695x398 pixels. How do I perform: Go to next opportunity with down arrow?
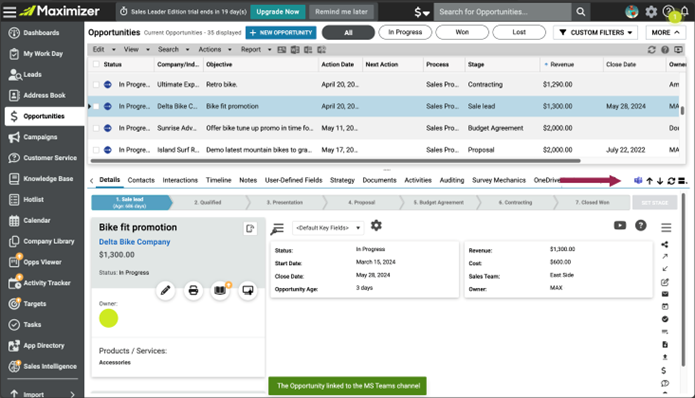(x=660, y=181)
